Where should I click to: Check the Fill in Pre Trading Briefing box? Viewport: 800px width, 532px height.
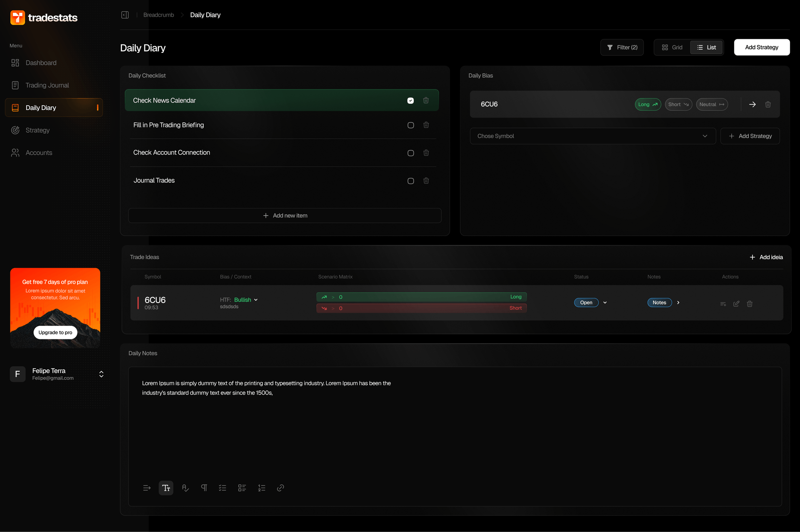(410, 125)
